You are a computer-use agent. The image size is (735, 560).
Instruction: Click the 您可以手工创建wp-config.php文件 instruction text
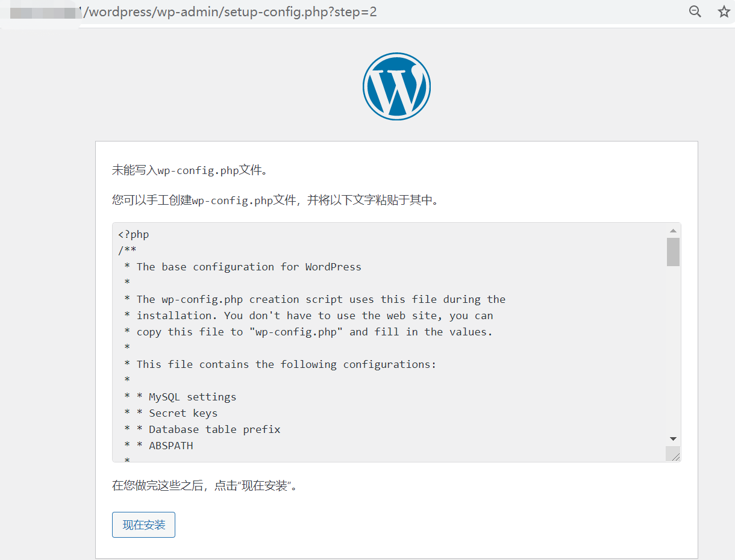click(276, 200)
